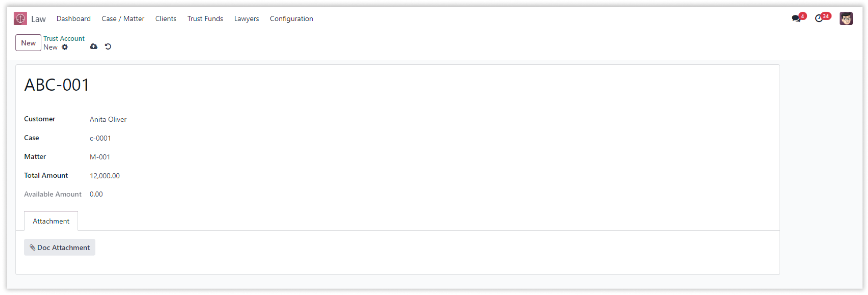
Task: Create a record with the New button
Action: pyautogui.click(x=28, y=43)
